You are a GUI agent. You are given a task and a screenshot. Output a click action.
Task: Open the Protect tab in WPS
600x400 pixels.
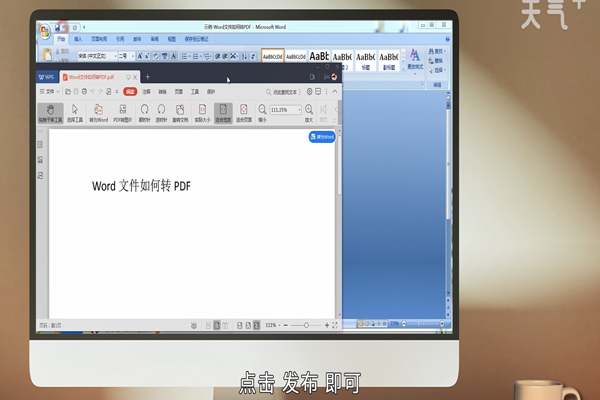point(211,91)
